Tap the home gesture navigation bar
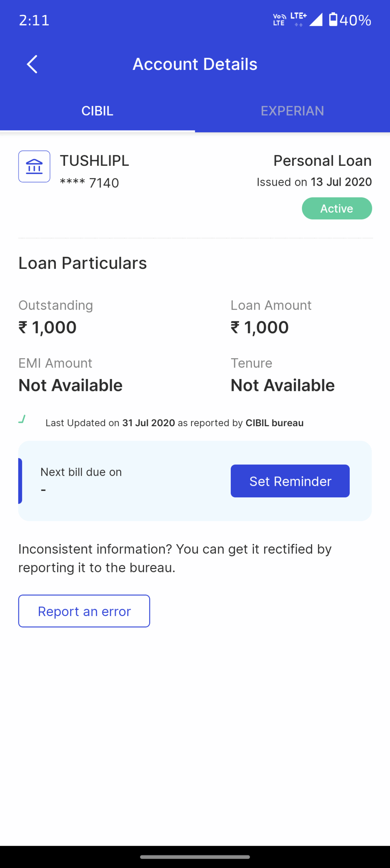This screenshot has width=390, height=868. pyautogui.click(x=195, y=857)
